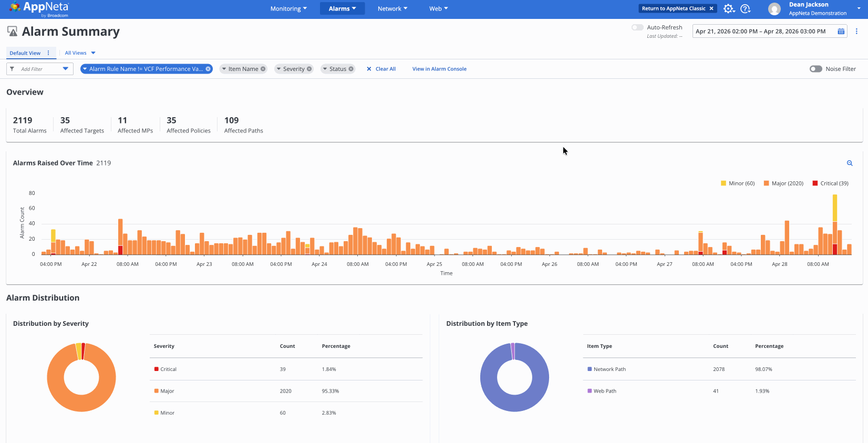Viewport: 868px width, 443px height.
Task: Open the page kebab menu beside date range
Action: pyautogui.click(x=856, y=32)
